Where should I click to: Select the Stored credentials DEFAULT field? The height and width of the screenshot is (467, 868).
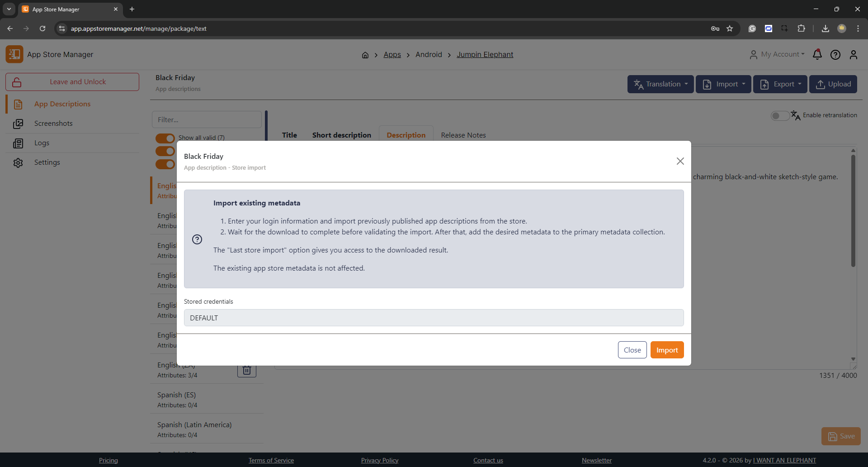click(x=434, y=318)
